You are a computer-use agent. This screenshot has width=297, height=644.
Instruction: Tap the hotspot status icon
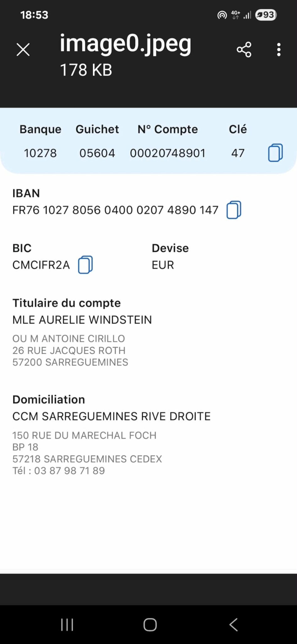point(222,15)
